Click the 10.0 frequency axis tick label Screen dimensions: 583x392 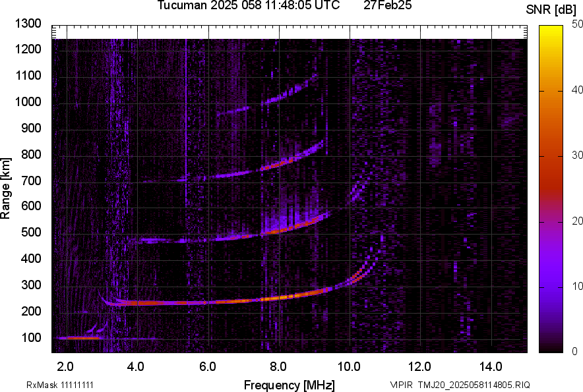point(349,366)
